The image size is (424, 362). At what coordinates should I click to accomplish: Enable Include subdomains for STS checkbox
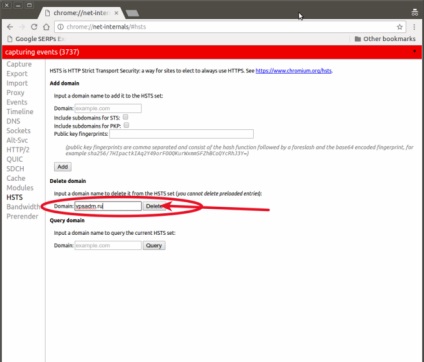tap(126, 117)
